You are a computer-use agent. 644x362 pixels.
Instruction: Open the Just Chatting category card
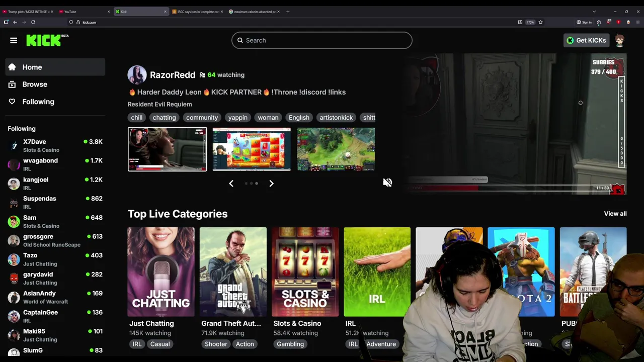click(x=161, y=272)
